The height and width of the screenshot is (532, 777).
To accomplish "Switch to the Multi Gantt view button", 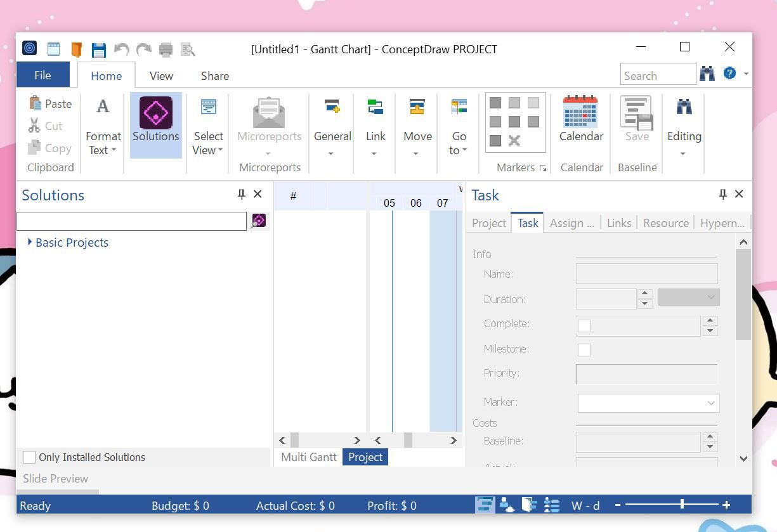I will 308,457.
